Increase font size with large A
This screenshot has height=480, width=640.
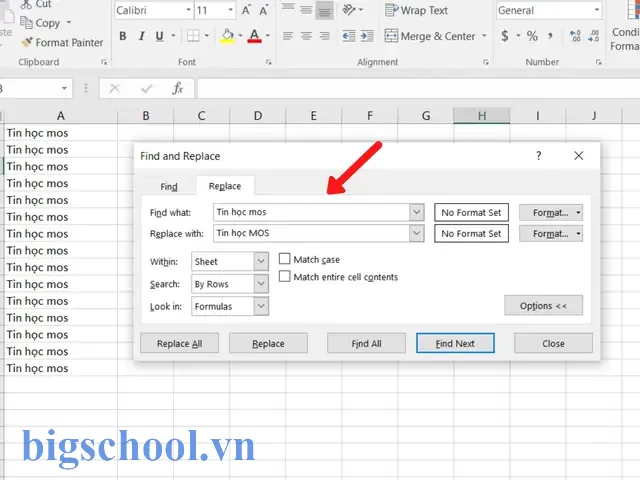click(246, 10)
